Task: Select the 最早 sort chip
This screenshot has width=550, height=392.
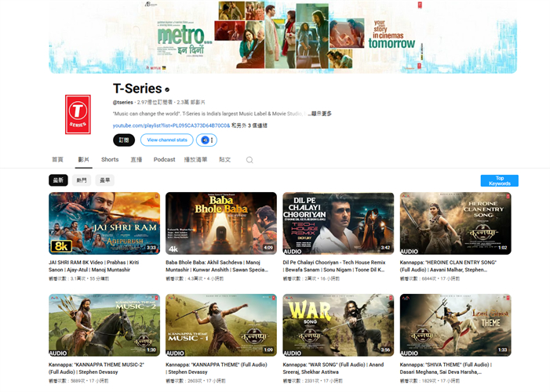Action: tap(105, 180)
